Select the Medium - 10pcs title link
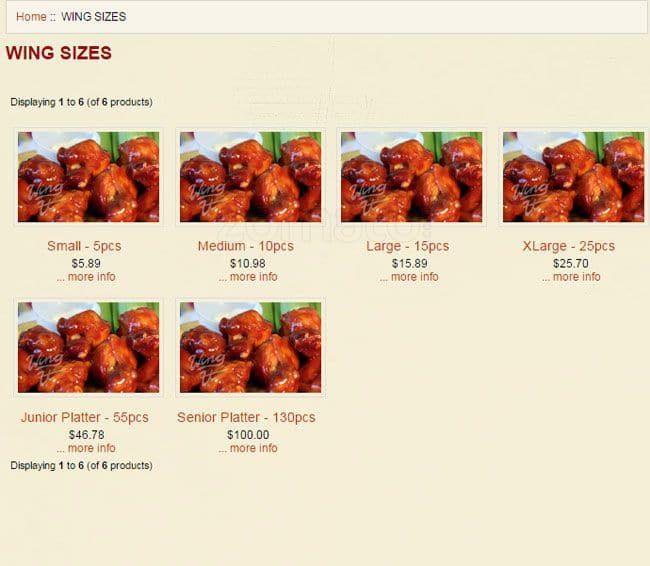Screen dimensions: 650x566 pyautogui.click(x=246, y=246)
